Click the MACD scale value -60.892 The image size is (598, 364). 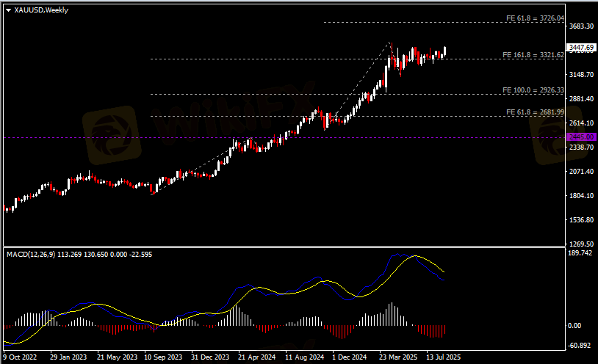click(x=580, y=346)
